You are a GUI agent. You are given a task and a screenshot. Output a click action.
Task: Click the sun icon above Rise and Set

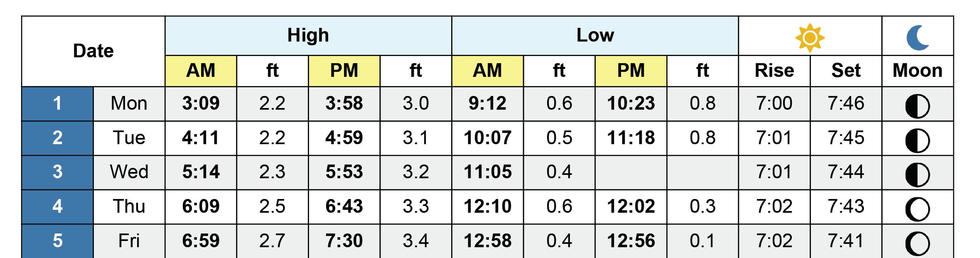(x=810, y=38)
